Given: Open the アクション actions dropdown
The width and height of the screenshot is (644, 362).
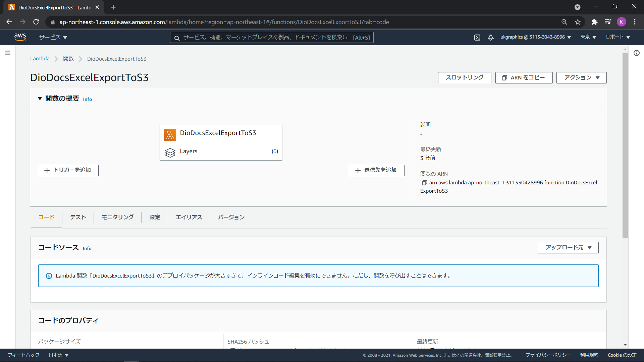Looking at the screenshot, I should pos(581,78).
